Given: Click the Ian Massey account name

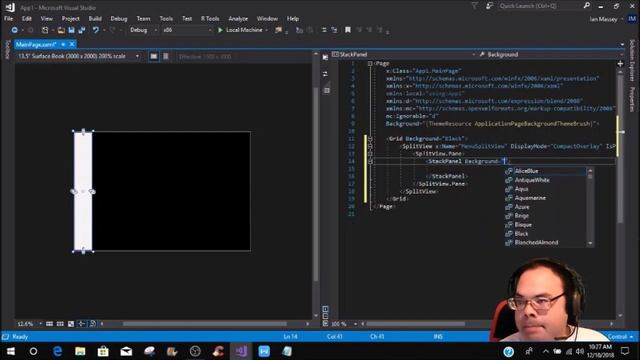Looking at the screenshot, I should coord(603,19).
